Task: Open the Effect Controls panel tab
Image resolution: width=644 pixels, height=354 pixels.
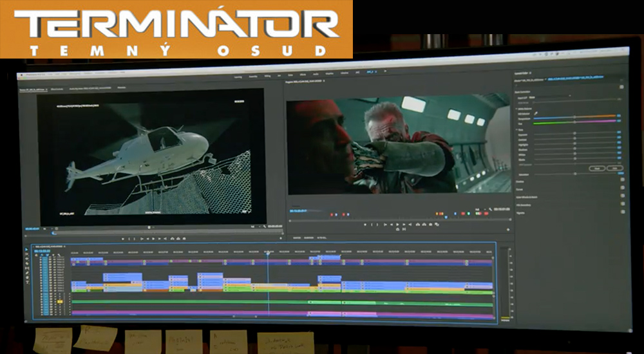Action: pos(57,89)
